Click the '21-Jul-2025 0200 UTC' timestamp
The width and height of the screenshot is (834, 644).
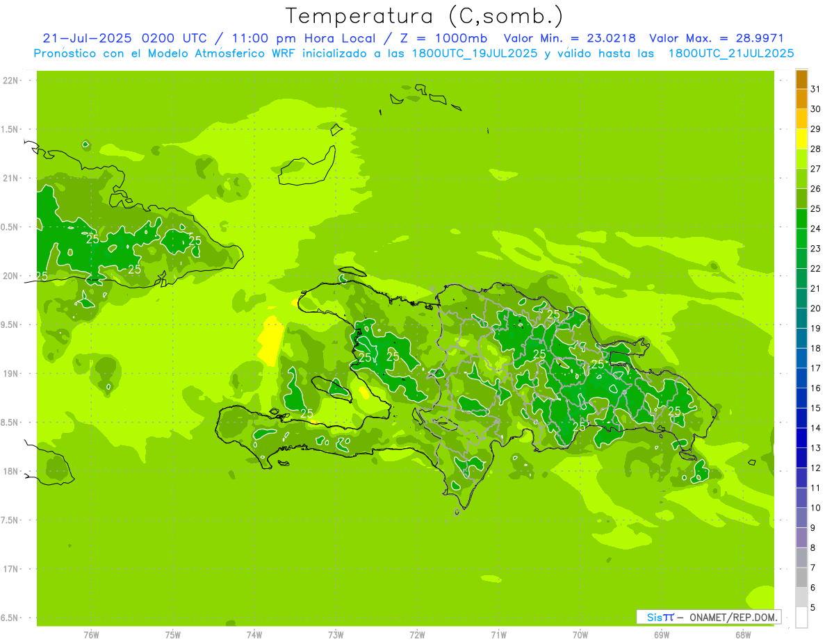click(124, 38)
